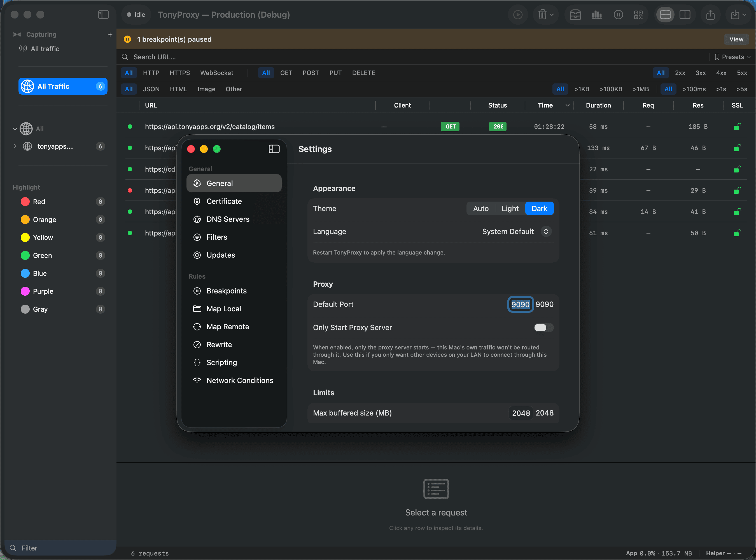
Task: Select General in Settings sidebar
Action: [x=234, y=183]
